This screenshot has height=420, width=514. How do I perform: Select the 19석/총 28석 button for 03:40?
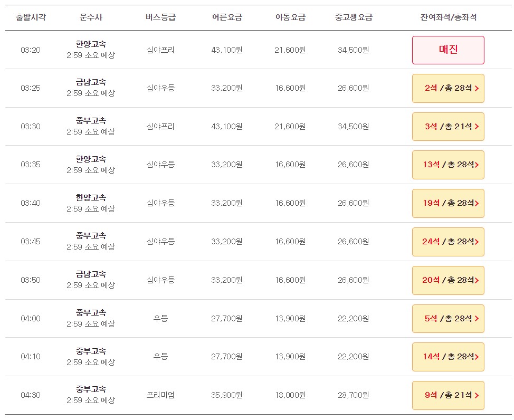(448, 203)
